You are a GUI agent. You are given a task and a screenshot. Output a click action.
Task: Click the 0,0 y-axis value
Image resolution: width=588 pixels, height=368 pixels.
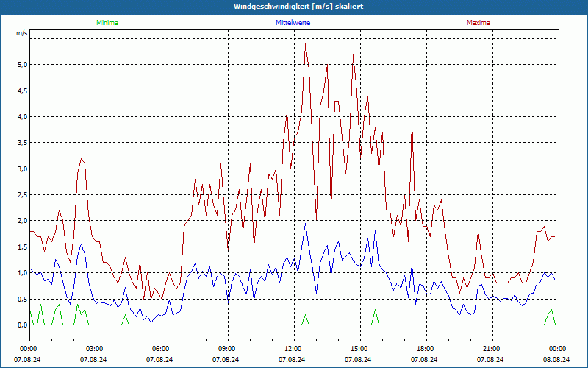23,325
